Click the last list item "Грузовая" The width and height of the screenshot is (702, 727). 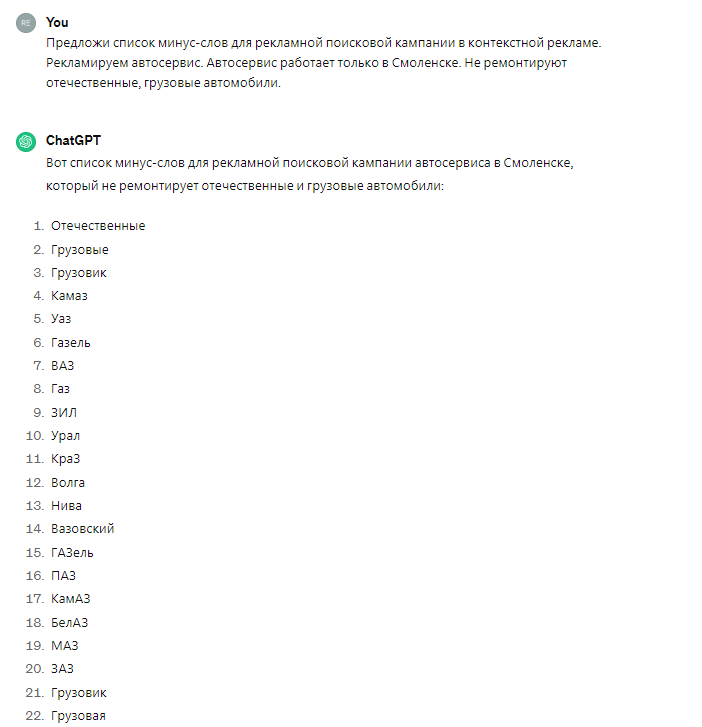click(x=78, y=715)
